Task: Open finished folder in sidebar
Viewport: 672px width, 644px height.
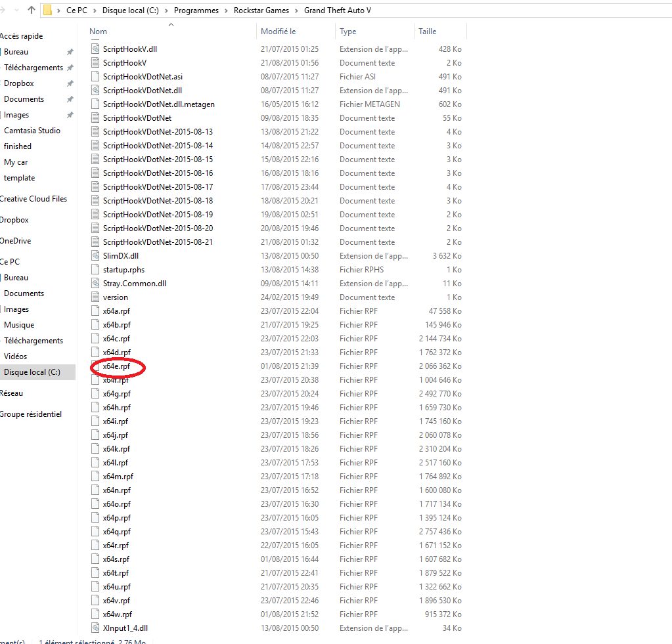Action: (18, 146)
